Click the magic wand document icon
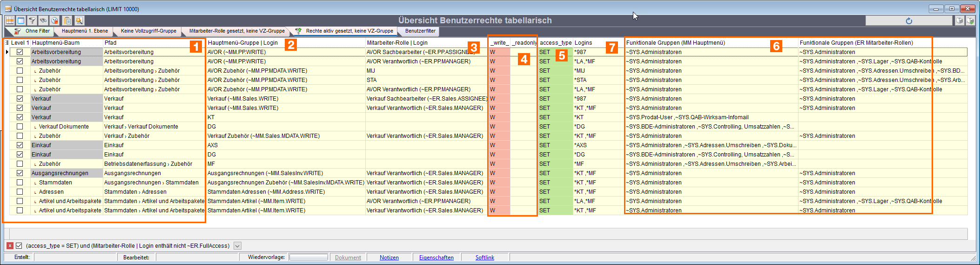The width and height of the screenshot is (980, 265). coord(79,20)
